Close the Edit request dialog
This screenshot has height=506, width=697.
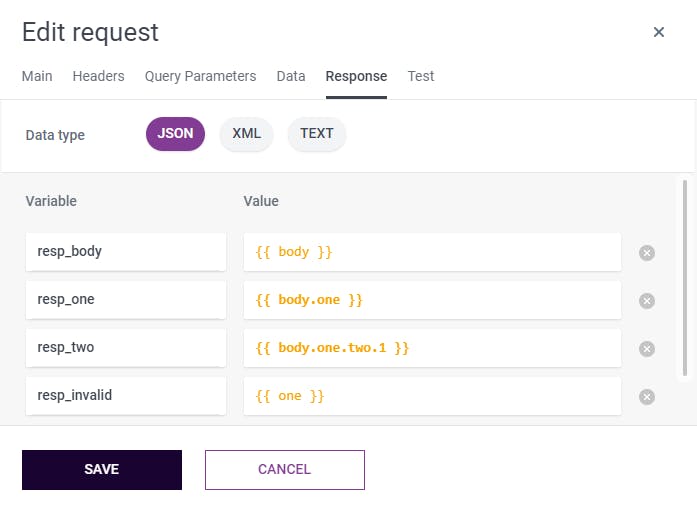(659, 32)
